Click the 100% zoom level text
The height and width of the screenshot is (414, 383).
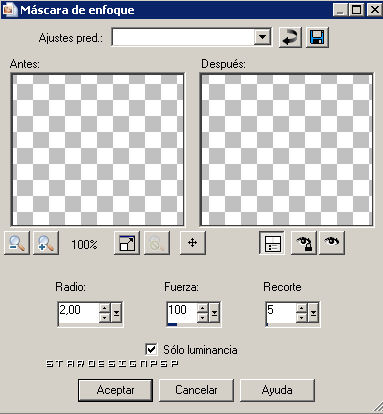(84, 245)
